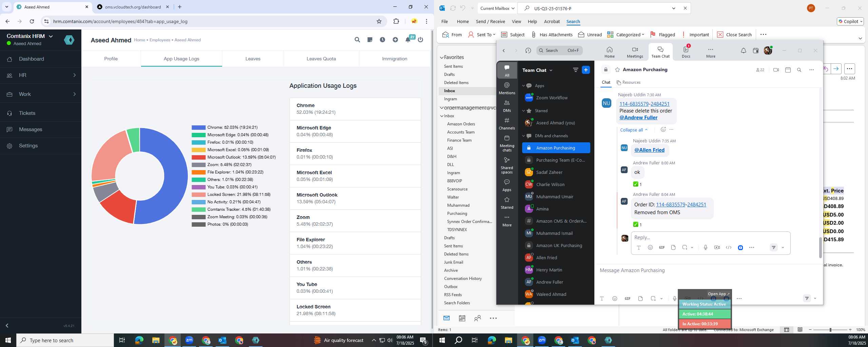Screen dimensions: 868x347
Task: Click Employees breadcrumb link in HRM
Action: pyautogui.click(x=160, y=40)
